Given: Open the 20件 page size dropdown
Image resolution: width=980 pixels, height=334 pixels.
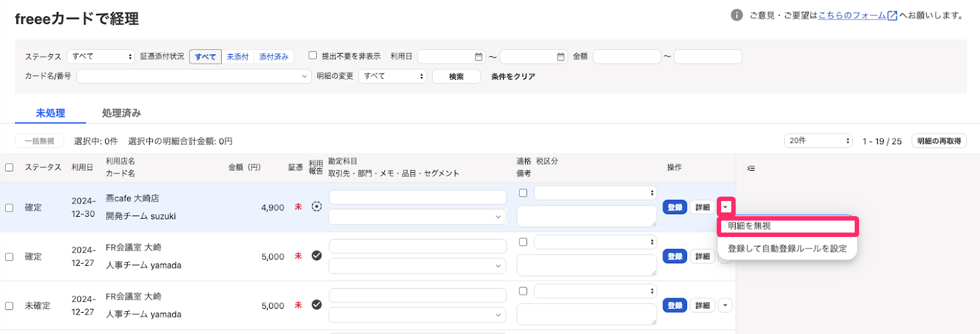Looking at the screenshot, I should (818, 141).
